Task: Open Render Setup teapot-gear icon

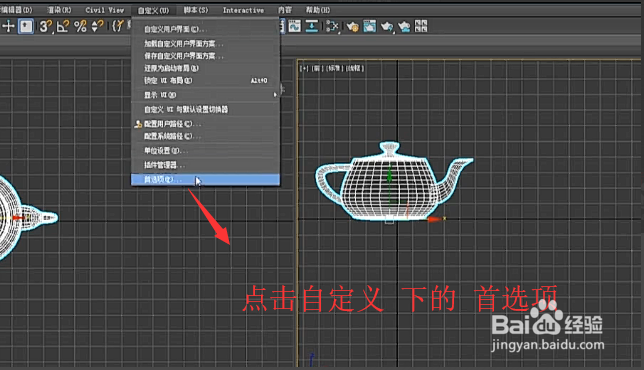Action: (352, 27)
